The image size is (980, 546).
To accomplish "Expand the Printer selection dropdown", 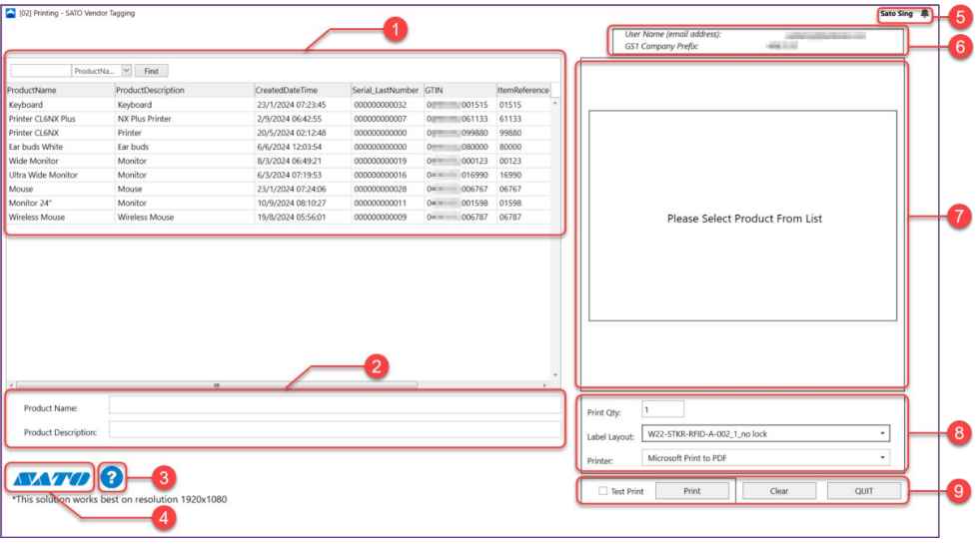I will pos(765,457).
